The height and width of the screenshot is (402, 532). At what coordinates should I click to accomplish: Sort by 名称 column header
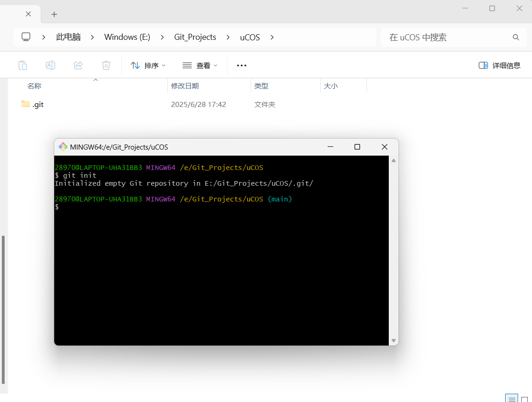[x=34, y=86]
